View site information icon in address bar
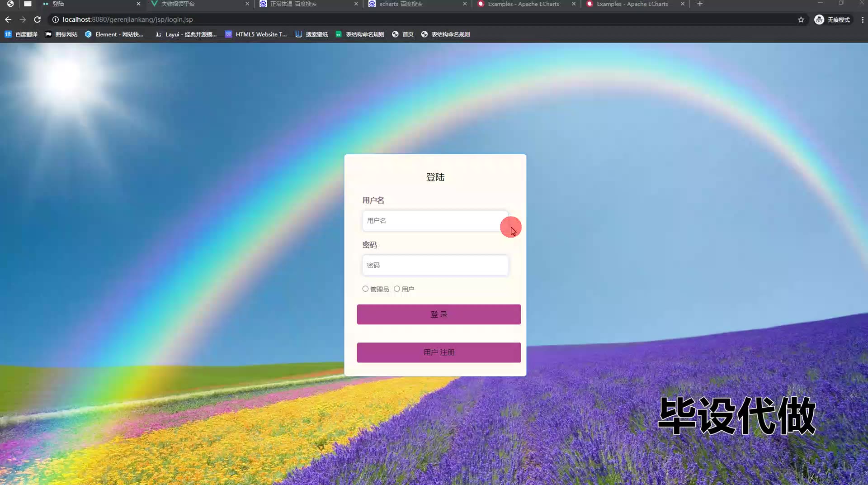The height and width of the screenshot is (485, 868). tap(56, 19)
